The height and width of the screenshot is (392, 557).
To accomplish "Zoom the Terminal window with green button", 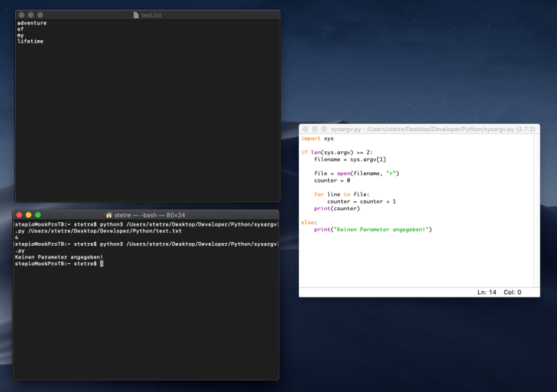I will (37, 215).
